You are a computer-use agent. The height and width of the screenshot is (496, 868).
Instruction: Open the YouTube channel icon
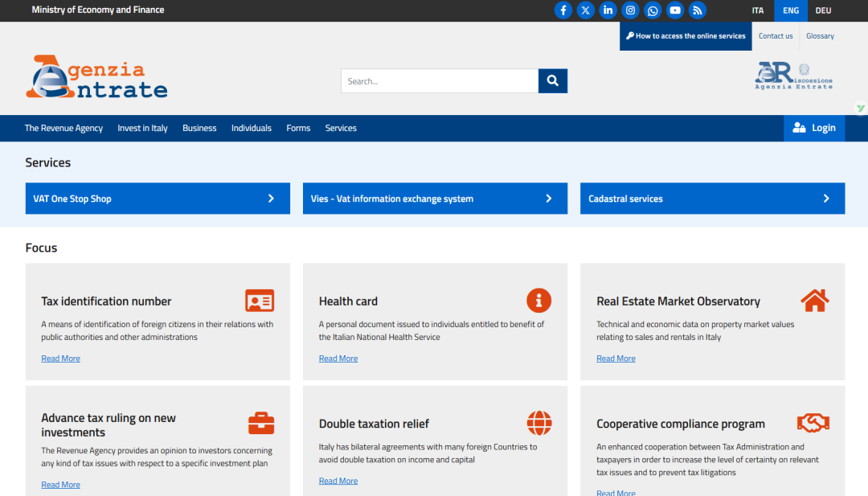[675, 10]
